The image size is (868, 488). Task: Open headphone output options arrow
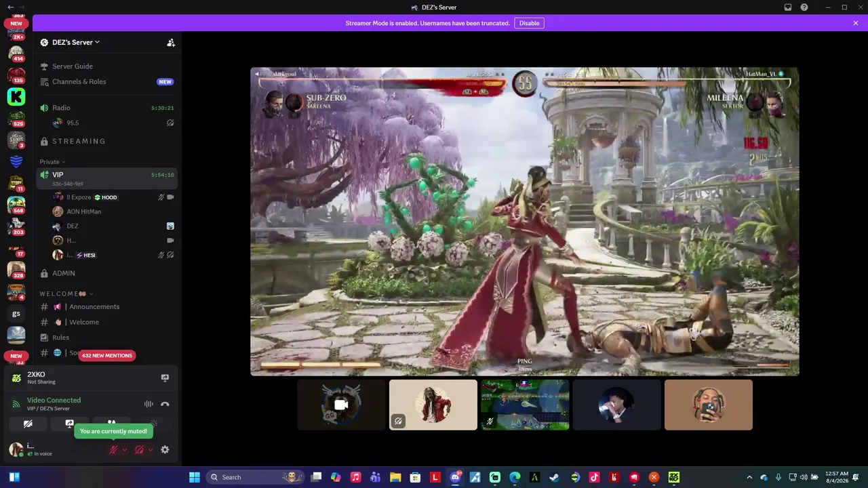click(x=151, y=449)
